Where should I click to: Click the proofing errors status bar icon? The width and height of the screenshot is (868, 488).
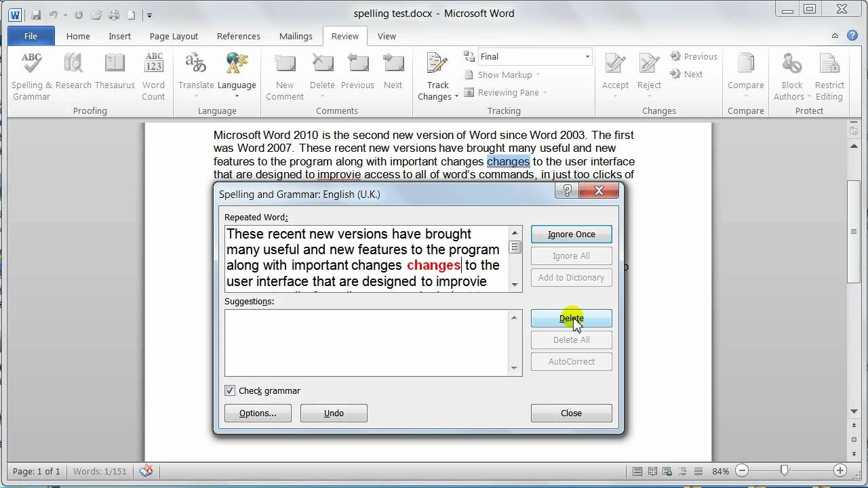[146, 471]
